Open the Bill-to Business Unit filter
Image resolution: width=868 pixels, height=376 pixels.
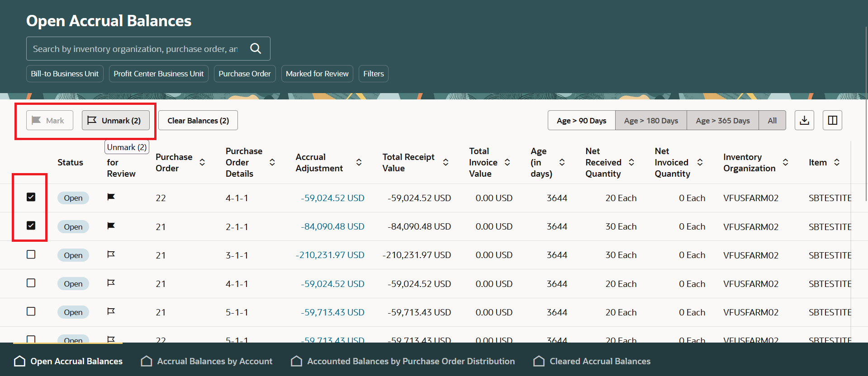tap(65, 74)
